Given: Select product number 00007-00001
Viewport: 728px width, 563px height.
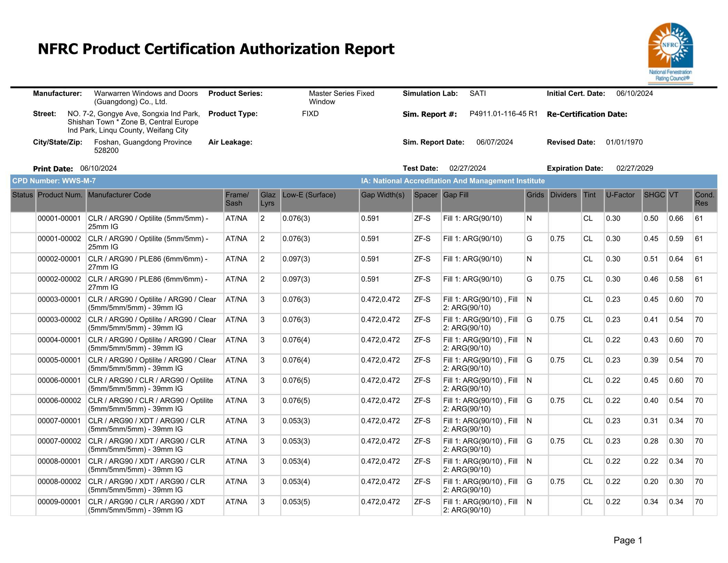Looking at the screenshot, I should tap(59, 421).
